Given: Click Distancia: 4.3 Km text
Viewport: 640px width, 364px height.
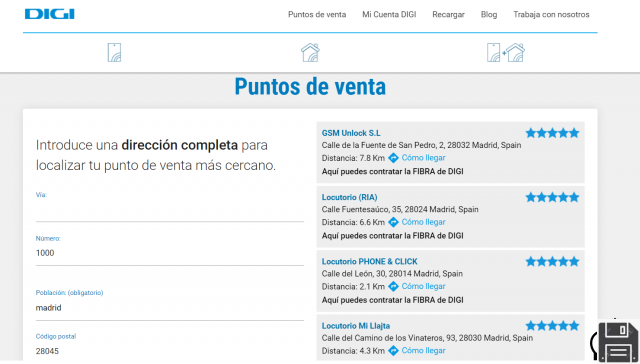Looking at the screenshot, I should 353,351.
